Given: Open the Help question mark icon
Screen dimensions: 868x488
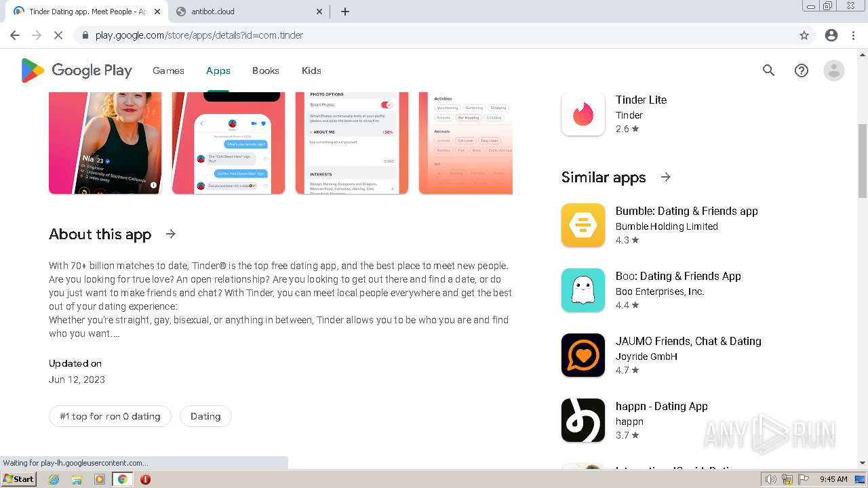Looking at the screenshot, I should pos(802,70).
